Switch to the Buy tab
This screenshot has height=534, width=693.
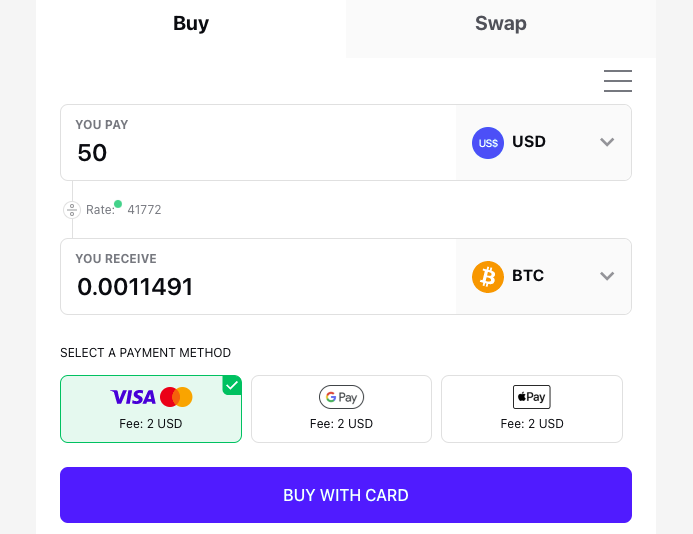click(x=191, y=24)
